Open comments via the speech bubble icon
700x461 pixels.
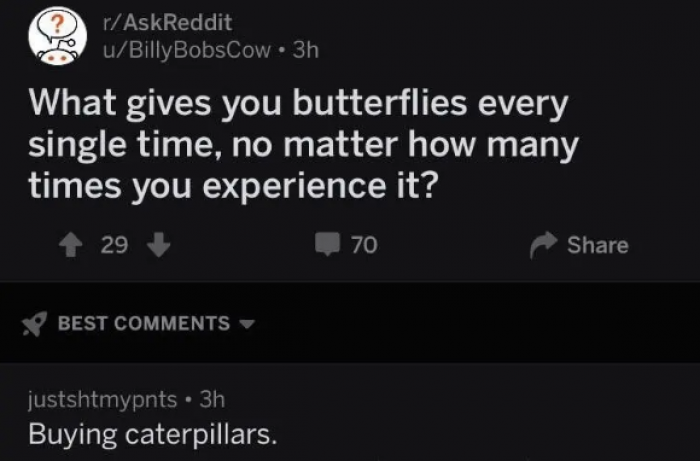point(330,245)
